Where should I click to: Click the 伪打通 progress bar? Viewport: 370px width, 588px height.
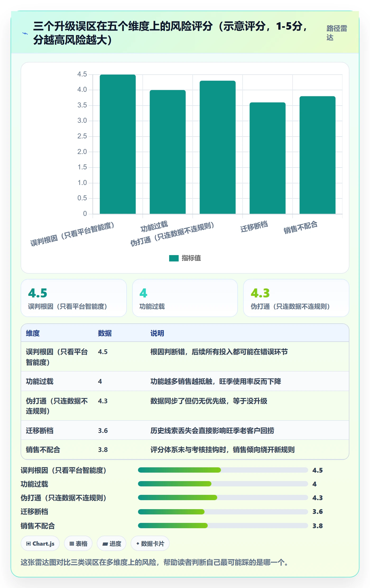click(223, 497)
